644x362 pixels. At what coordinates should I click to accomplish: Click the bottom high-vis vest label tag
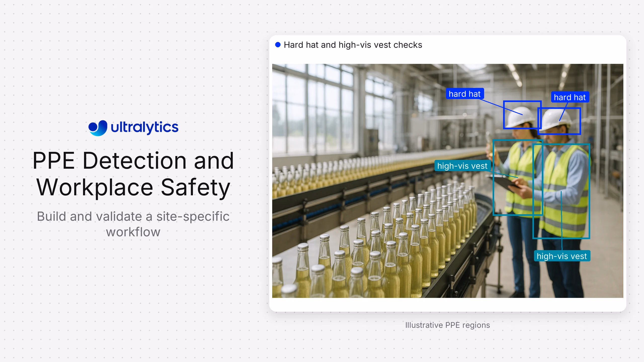click(562, 256)
